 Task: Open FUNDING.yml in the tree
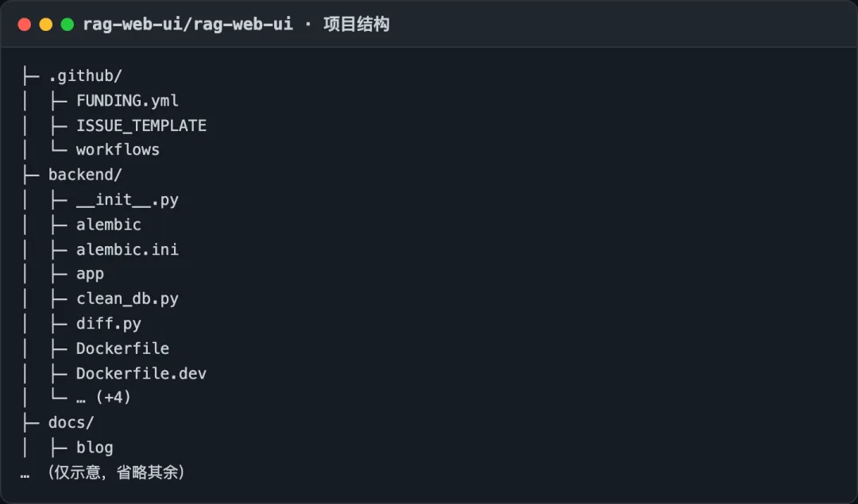127,101
